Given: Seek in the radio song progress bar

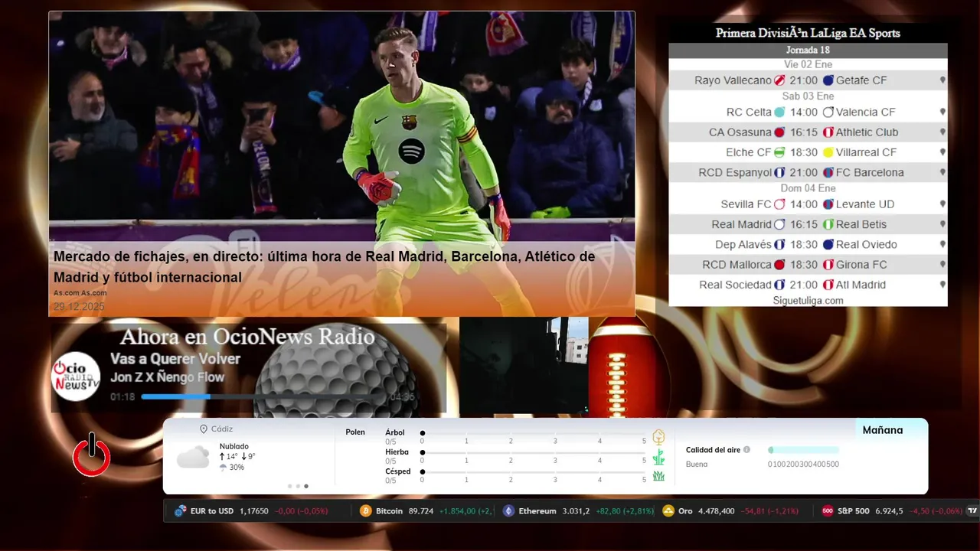Looking at the screenshot, I should [x=264, y=396].
